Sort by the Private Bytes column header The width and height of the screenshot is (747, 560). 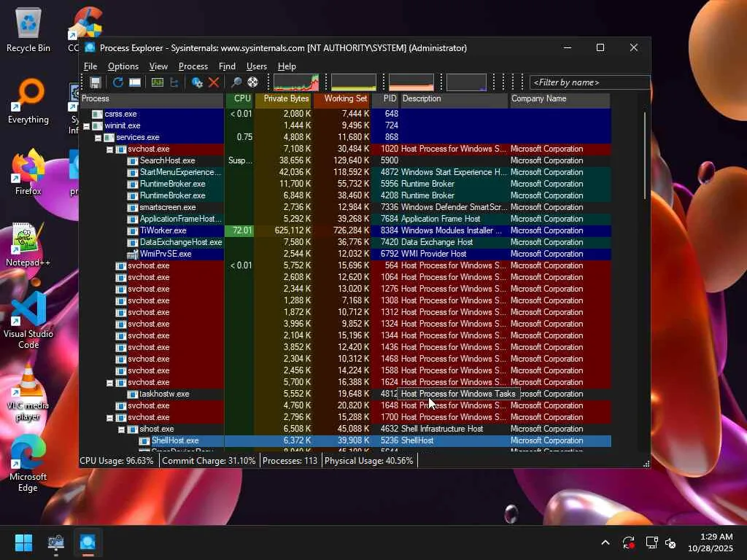(284, 99)
